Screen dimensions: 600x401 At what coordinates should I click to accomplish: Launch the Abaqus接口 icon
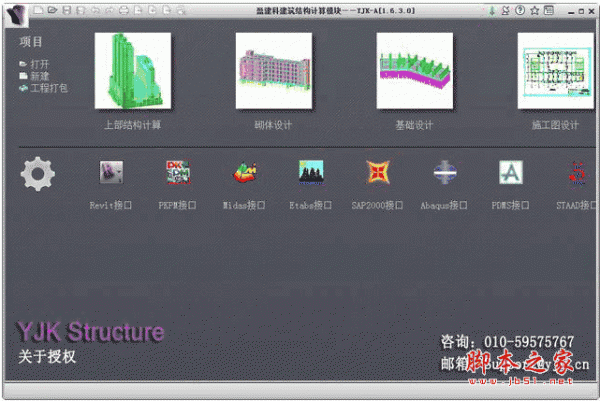tap(445, 172)
